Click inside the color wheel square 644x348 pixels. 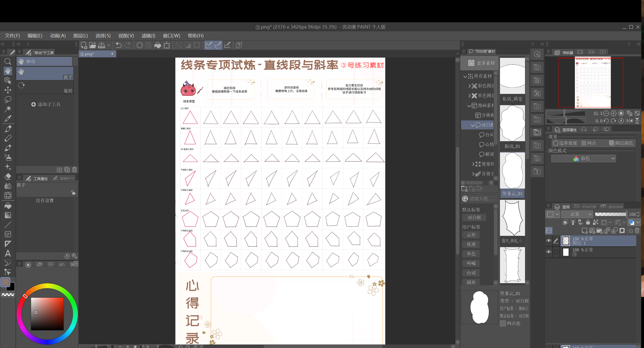pyautogui.click(x=47, y=314)
